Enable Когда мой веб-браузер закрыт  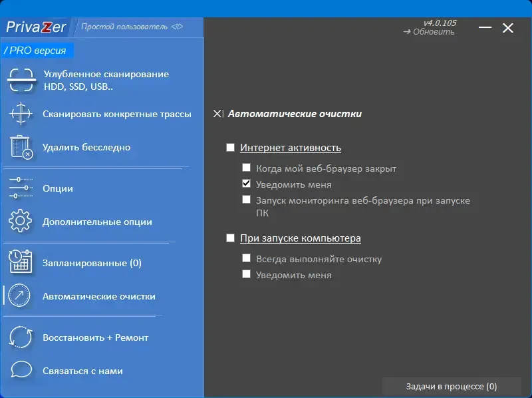pyautogui.click(x=247, y=168)
